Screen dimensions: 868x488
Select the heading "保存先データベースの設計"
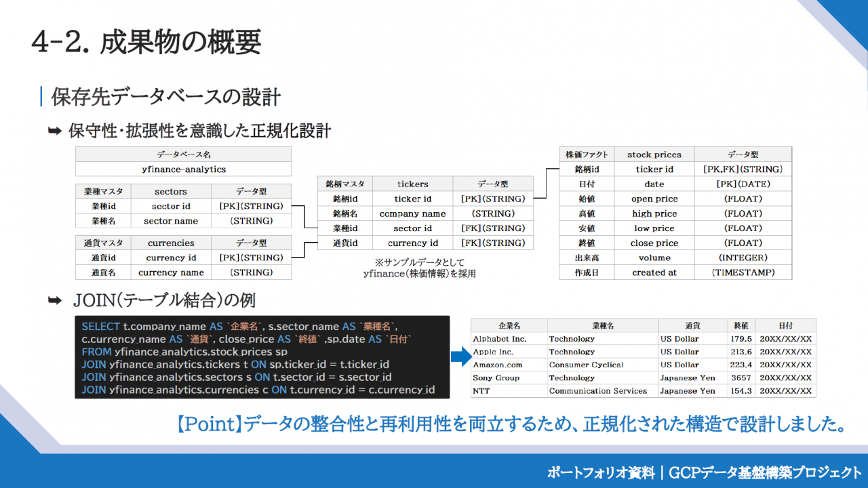tap(166, 97)
